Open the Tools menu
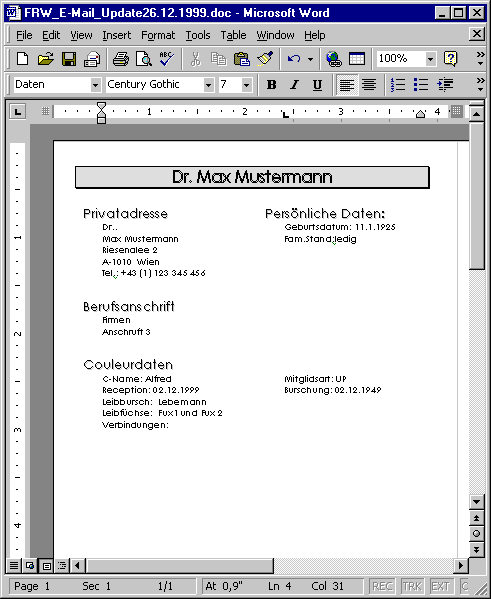Image resolution: width=491 pixels, height=599 pixels. [x=198, y=36]
